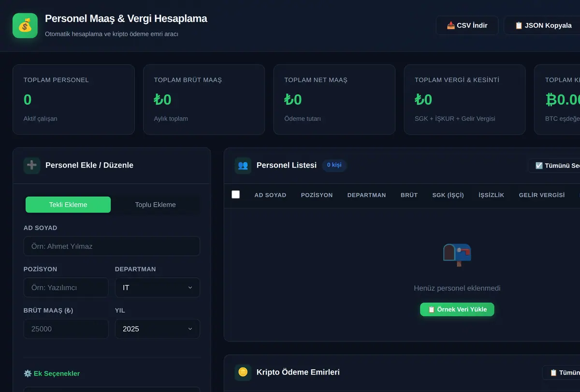Click the plus icon beside Personel Ekle / Düzenle

(x=32, y=165)
